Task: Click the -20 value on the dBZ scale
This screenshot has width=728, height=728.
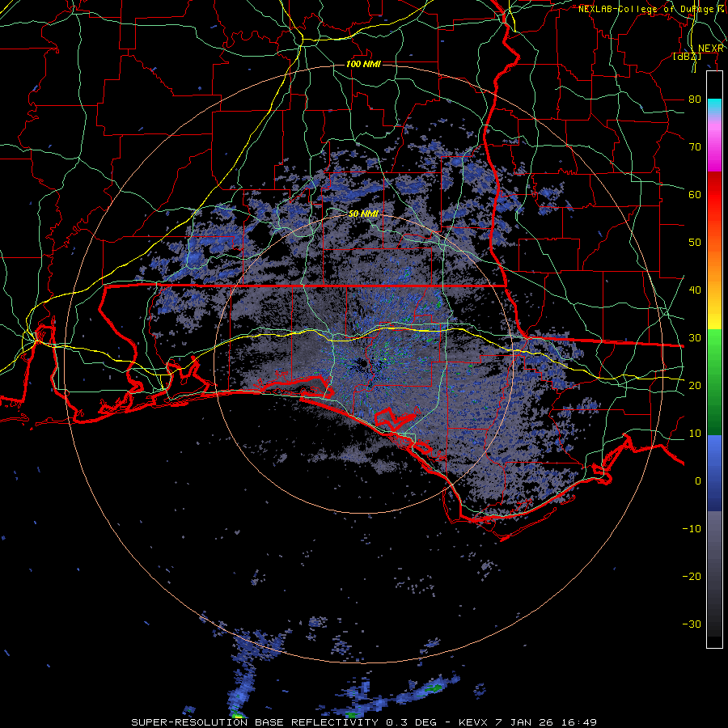Action: (692, 576)
